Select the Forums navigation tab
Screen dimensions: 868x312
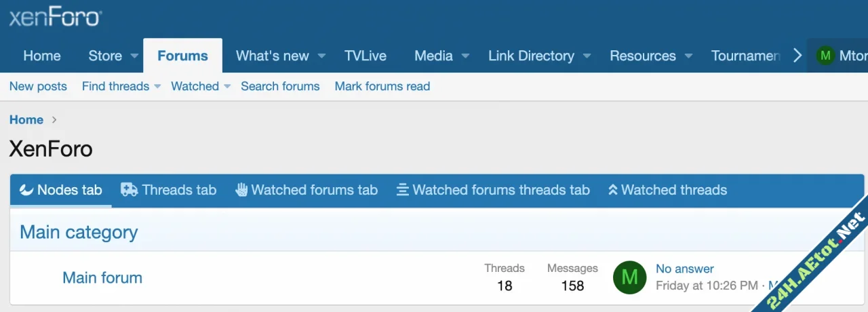[x=182, y=56]
